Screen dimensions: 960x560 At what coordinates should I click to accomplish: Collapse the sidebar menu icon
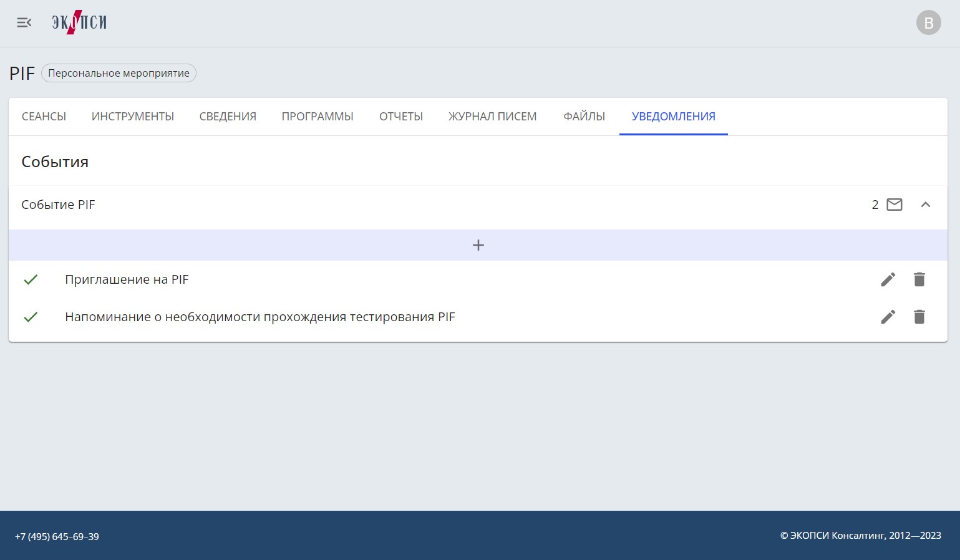tap(24, 23)
